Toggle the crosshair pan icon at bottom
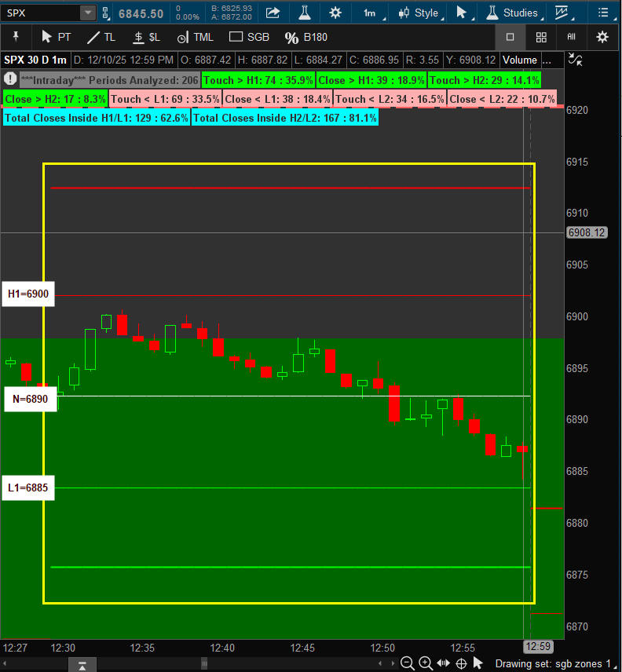Image resolution: width=622 pixels, height=672 pixels. (460, 663)
